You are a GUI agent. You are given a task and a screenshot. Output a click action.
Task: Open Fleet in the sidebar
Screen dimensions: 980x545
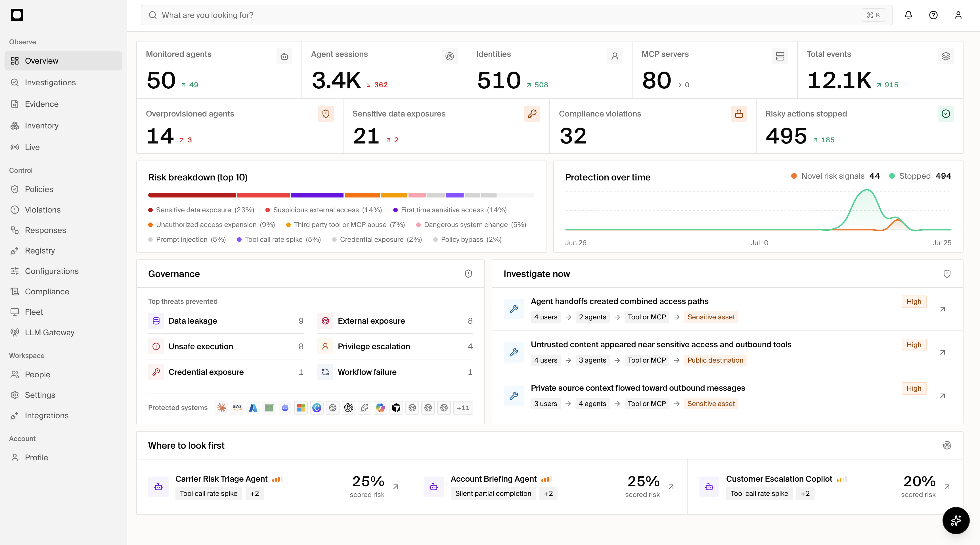coord(63,312)
